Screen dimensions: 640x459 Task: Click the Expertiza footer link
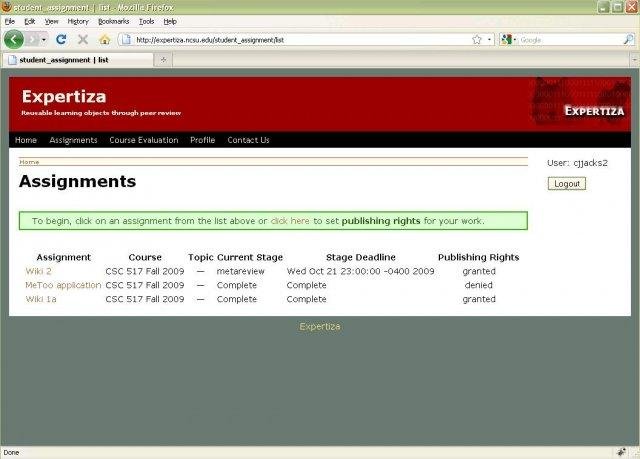coord(320,326)
